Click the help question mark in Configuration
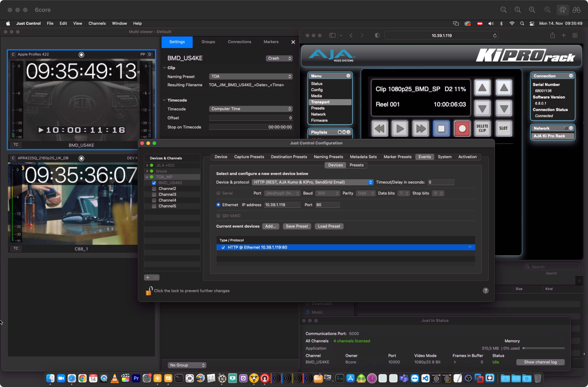 click(x=485, y=291)
